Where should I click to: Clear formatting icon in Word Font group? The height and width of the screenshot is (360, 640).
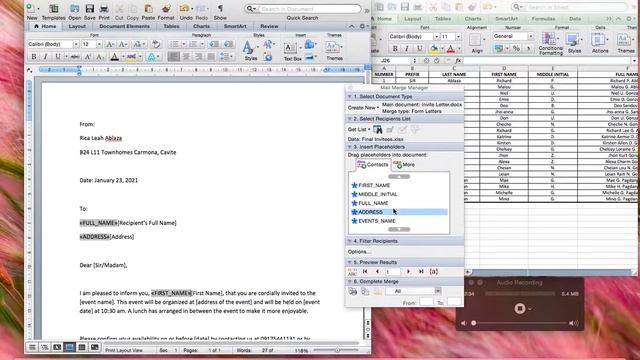pos(156,44)
